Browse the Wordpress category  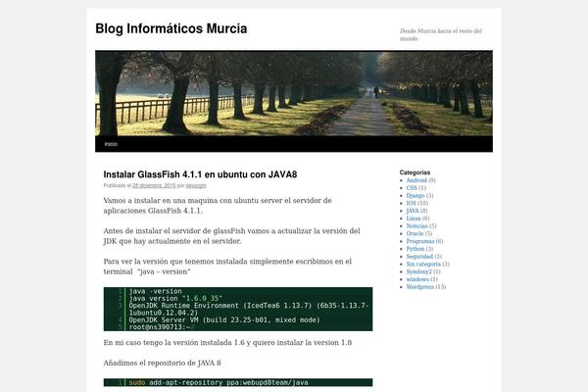pyautogui.click(x=420, y=287)
